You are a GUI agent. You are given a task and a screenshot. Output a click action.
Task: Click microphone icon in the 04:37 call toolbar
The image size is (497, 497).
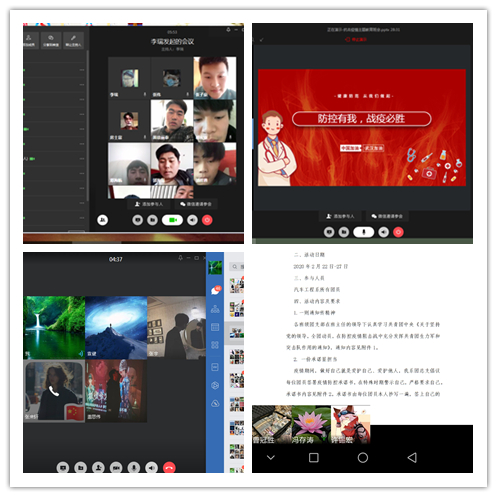click(x=134, y=468)
